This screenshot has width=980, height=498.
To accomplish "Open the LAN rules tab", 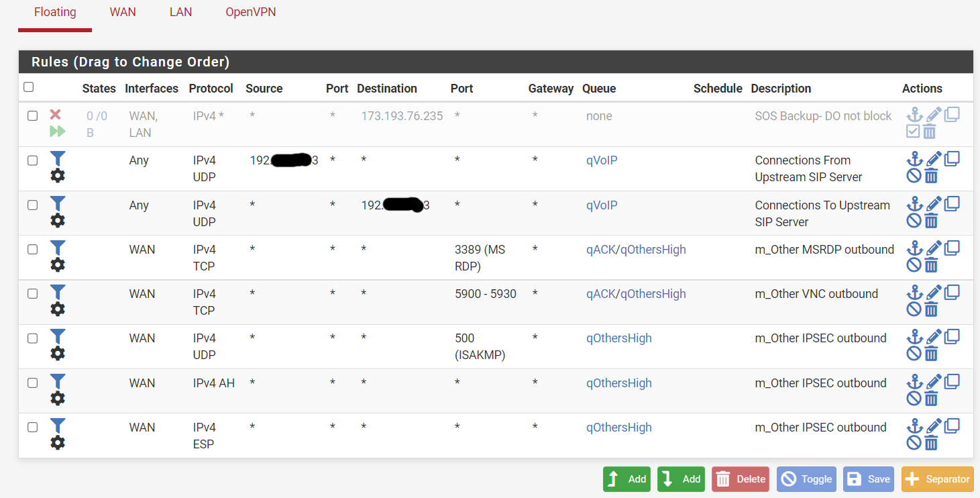I will click(180, 13).
